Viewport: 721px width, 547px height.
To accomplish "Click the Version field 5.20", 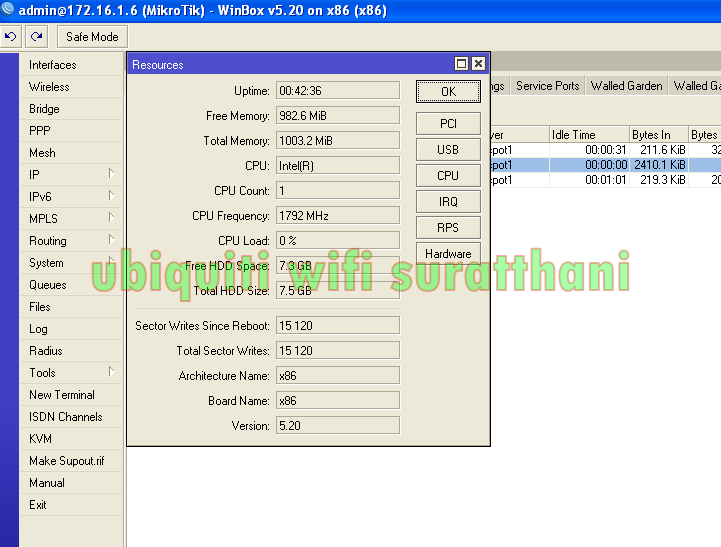I will (338, 426).
